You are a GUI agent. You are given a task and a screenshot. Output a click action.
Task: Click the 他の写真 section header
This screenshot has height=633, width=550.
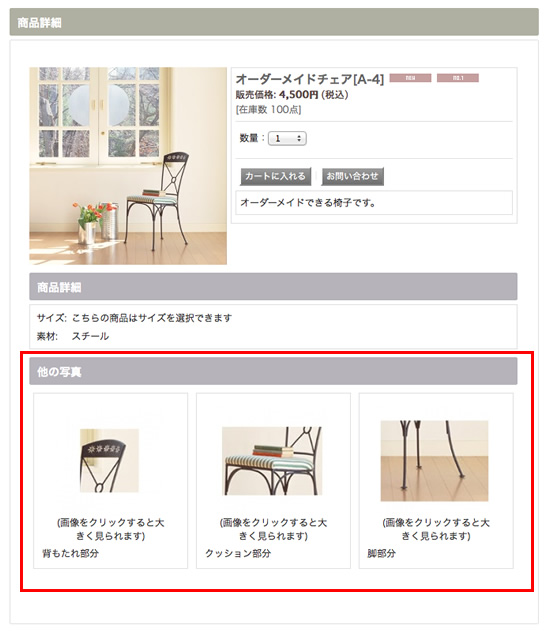pos(273,371)
